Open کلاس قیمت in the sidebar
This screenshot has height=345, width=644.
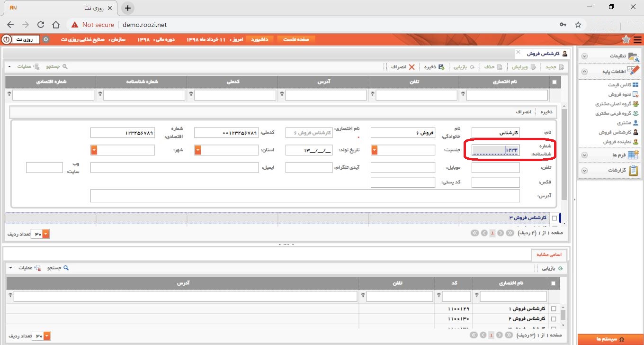pyautogui.click(x=623, y=85)
